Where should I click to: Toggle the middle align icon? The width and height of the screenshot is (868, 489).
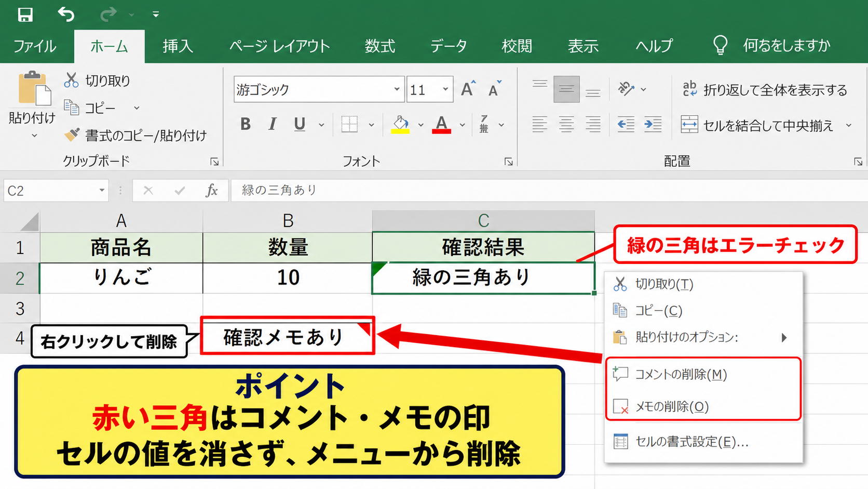pos(566,89)
